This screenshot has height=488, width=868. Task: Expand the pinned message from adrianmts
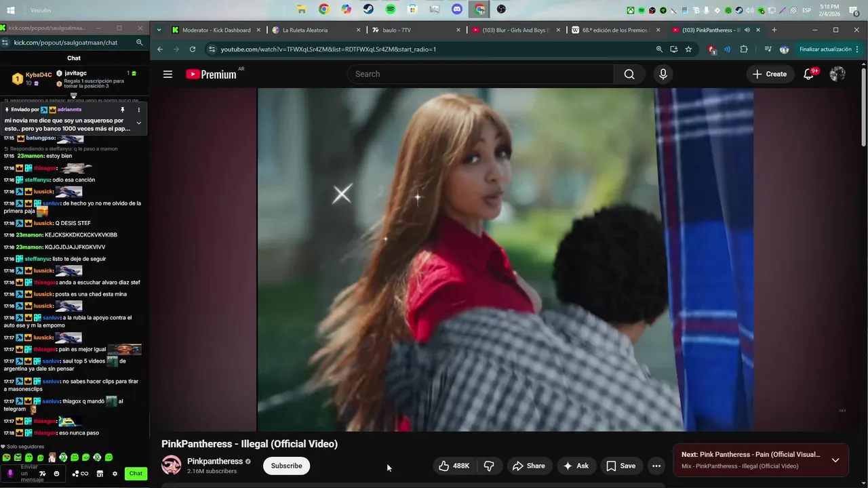click(x=139, y=123)
